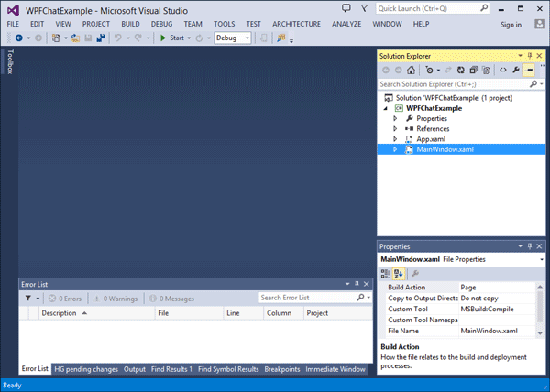Click Properties wrench icon in Solution Explorer toolbar
Viewport: 550px width, 392px height.
pos(515,70)
